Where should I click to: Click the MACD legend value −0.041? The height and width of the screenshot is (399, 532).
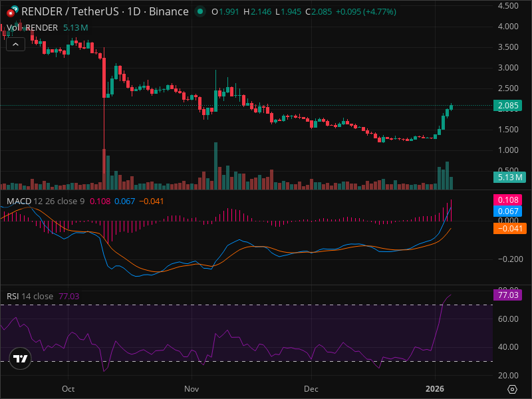pos(152,201)
